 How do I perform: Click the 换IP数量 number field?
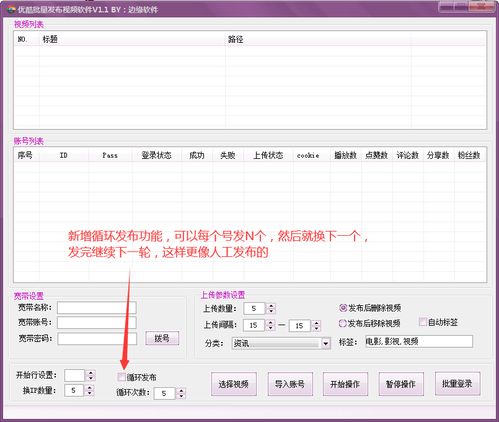[74, 390]
